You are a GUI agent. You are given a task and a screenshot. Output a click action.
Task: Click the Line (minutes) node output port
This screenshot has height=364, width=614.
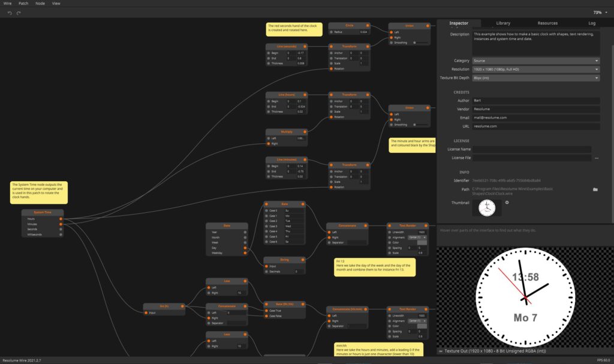coord(305,160)
